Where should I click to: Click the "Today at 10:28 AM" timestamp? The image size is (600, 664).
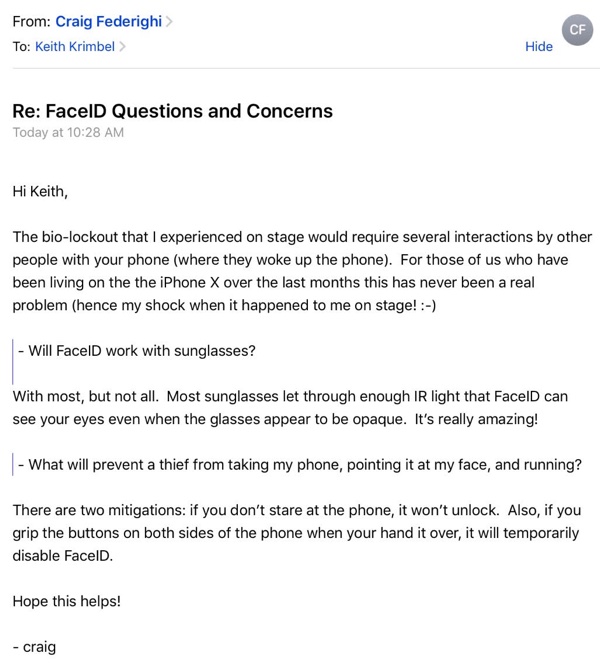(x=68, y=132)
